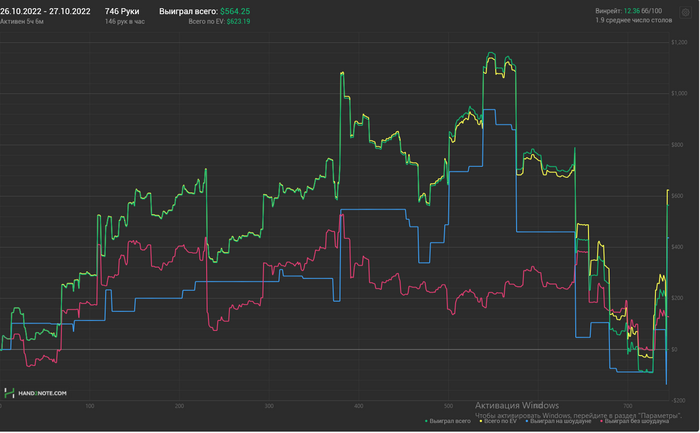The height and width of the screenshot is (433, 700).
Task: Click the $400 y-axis label
Action: [677, 247]
